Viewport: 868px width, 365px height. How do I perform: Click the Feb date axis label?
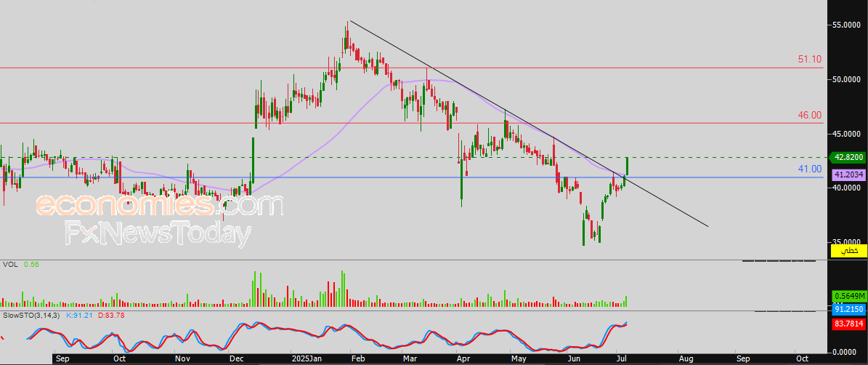359,359
